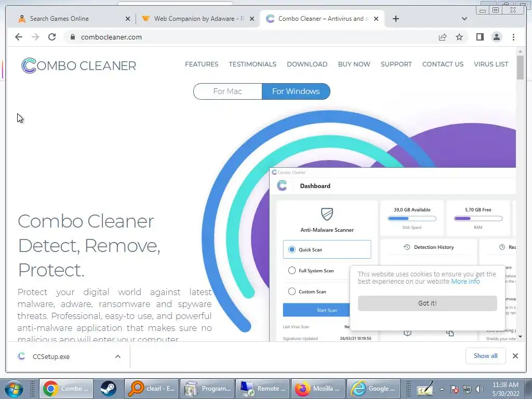Click the Disk Space progress bar
This screenshot has width=532, height=399.
(412, 219)
